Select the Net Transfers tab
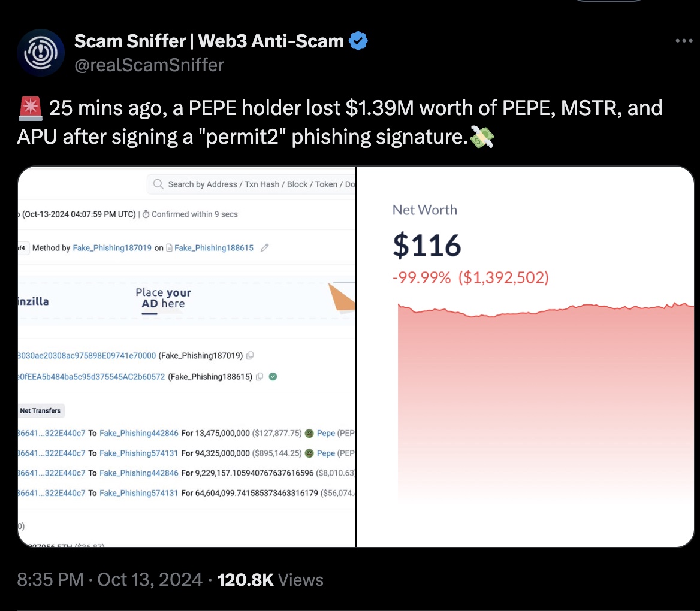This screenshot has height=611, width=700. click(x=41, y=410)
